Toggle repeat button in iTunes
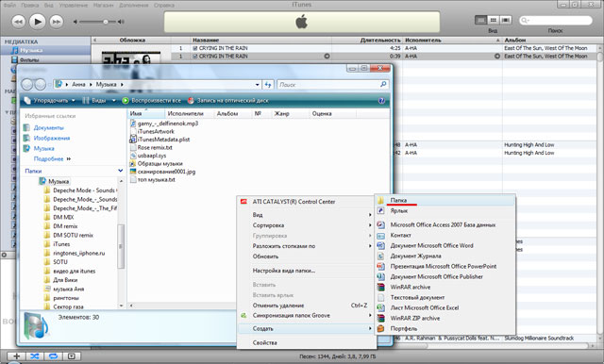 click(x=53, y=356)
